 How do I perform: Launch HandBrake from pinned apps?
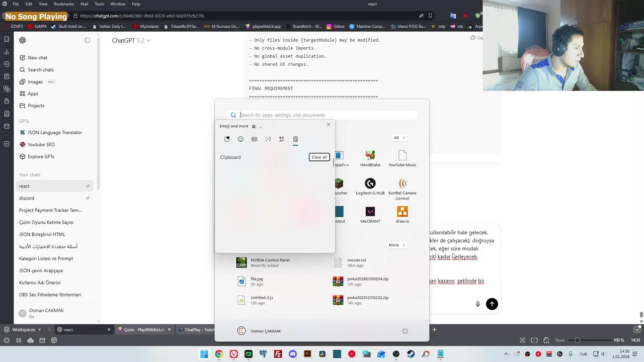pos(370,159)
